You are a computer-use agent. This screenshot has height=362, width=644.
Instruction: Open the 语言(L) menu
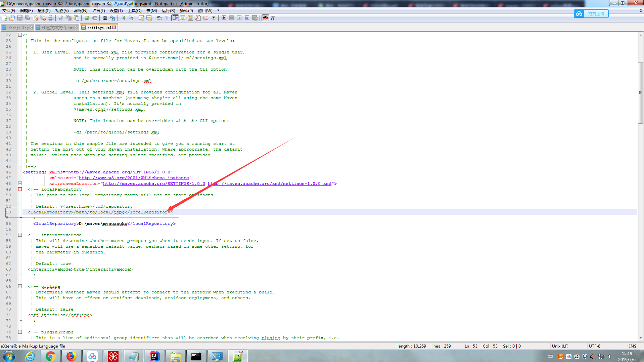coord(99,11)
